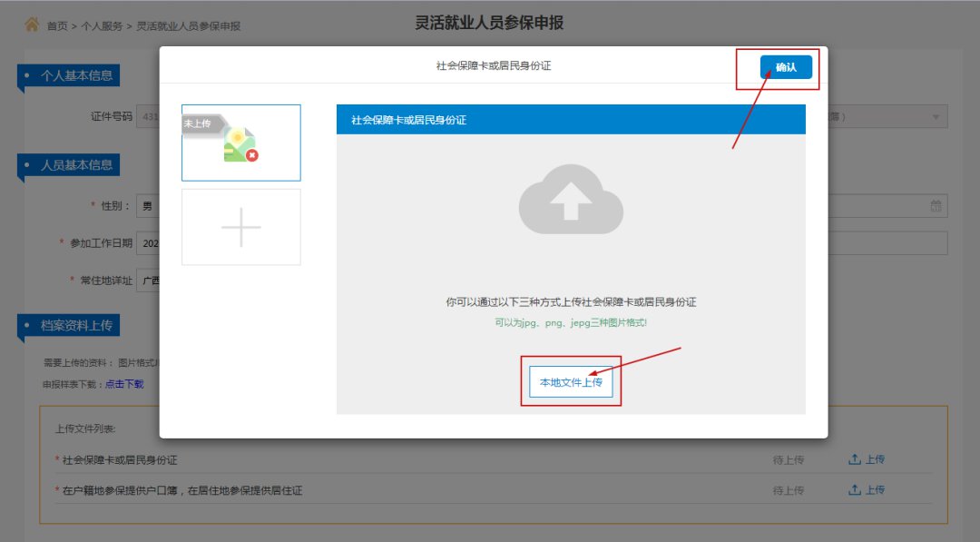Click the 点击下载 sample form link
Screen dimensions: 980x542
coord(124,384)
